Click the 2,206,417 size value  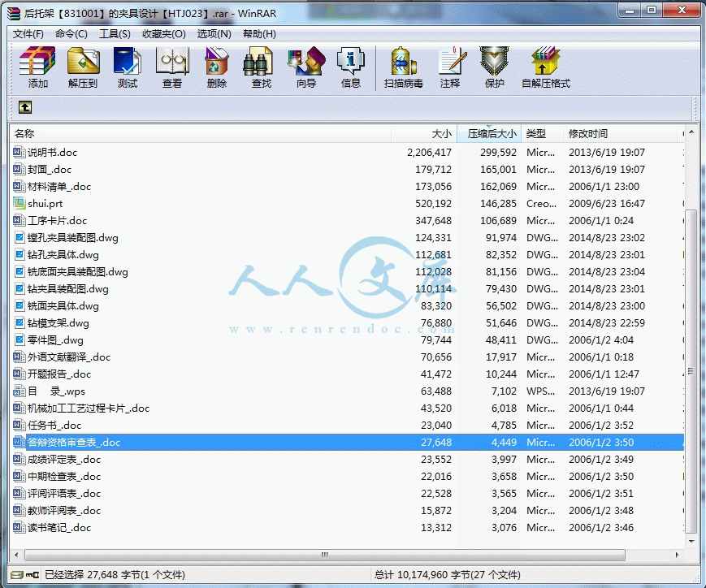429,152
